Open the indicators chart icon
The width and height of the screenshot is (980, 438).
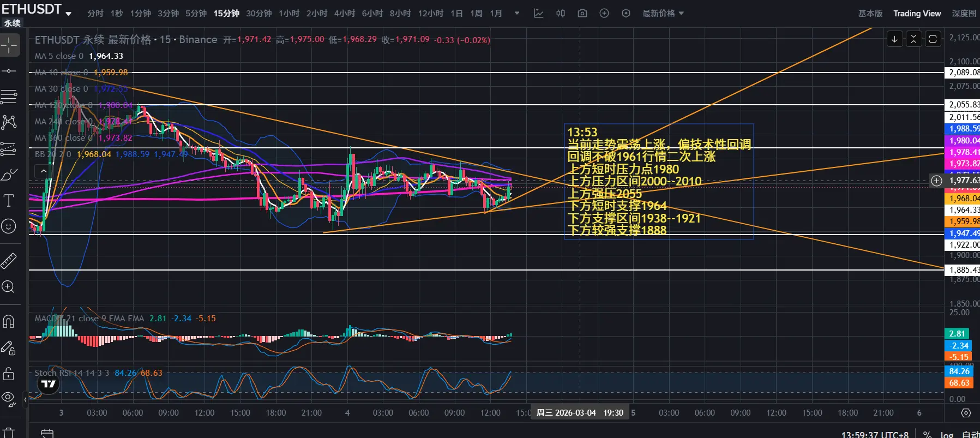(539, 13)
